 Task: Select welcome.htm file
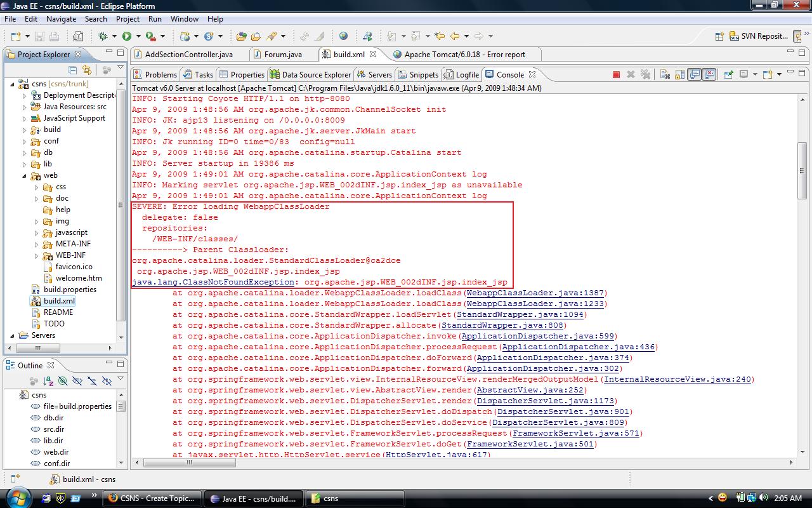pyautogui.click(x=79, y=278)
